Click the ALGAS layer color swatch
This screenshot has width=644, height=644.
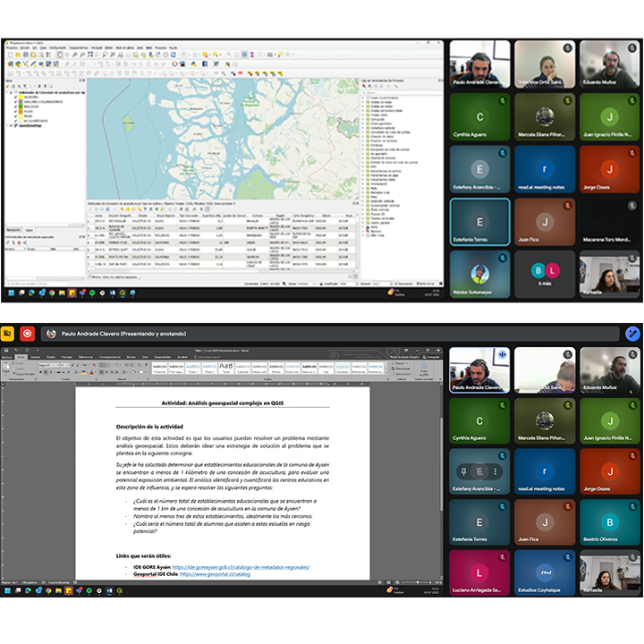tap(21, 111)
